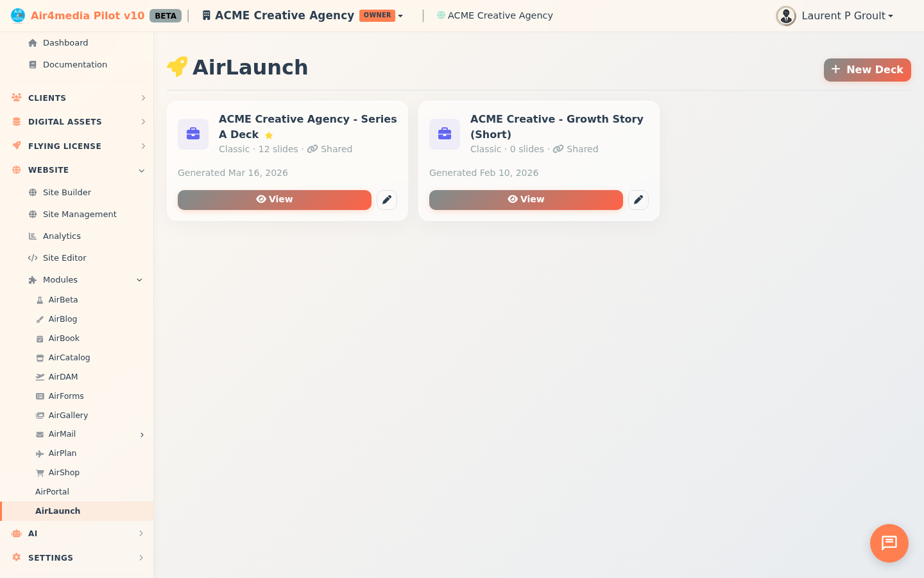Viewport: 924px width, 578px height.
Task: Star the Series A Deck
Action: tap(269, 135)
